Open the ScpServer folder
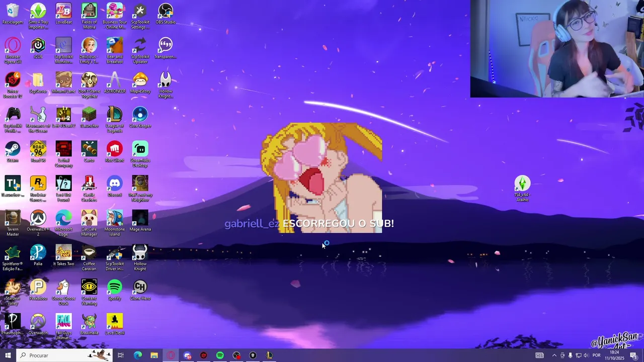644x362 pixels. coord(38,83)
